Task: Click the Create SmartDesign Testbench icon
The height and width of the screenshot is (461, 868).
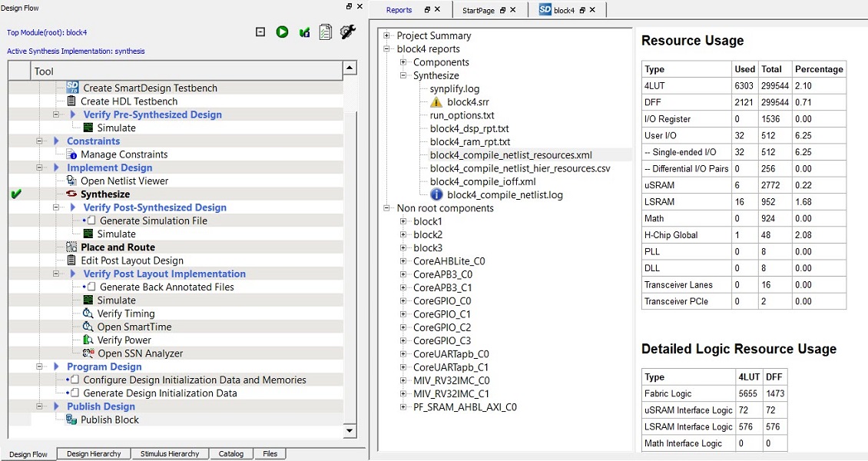Action: (73, 88)
